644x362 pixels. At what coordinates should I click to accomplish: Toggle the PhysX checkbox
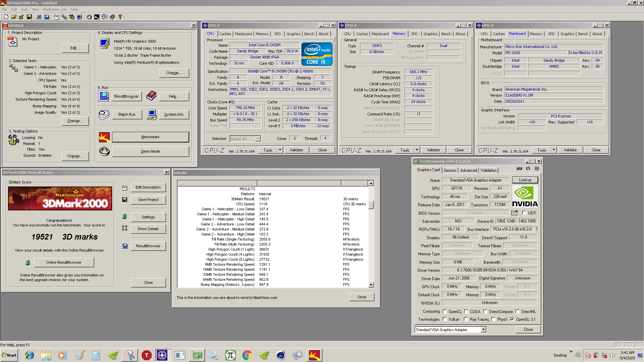coord(493,319)
